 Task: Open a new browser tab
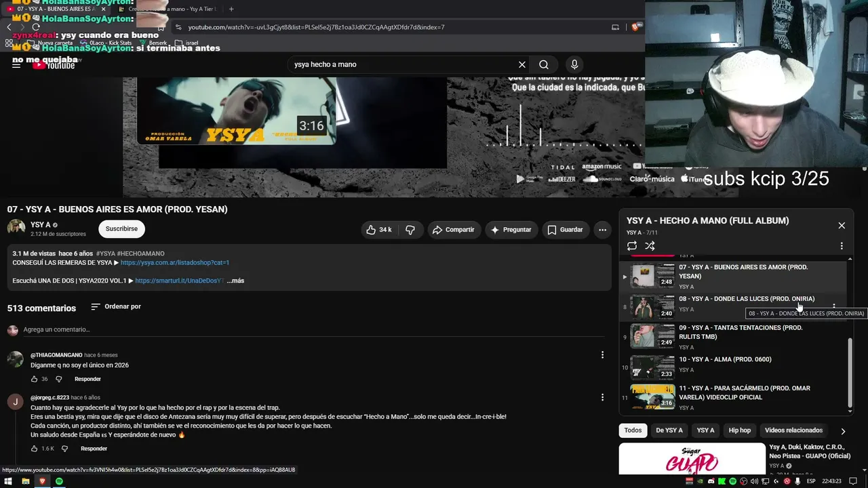pos(231,9)
